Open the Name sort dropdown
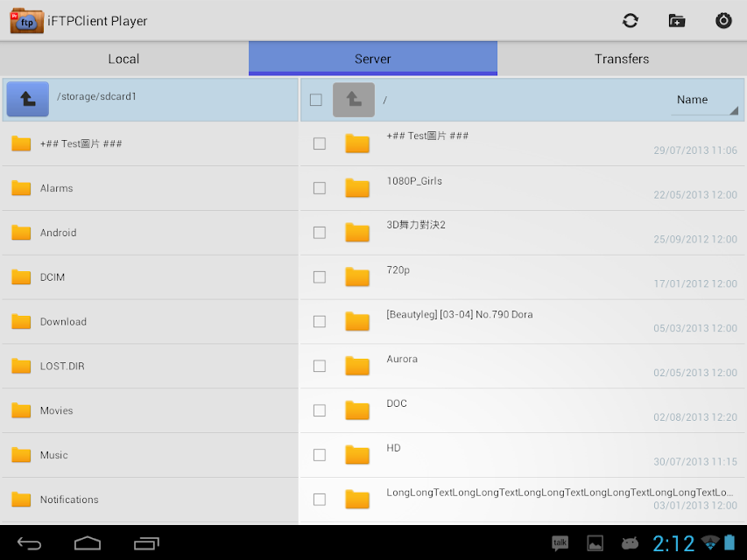The height and width of the screenshot is (560, 747). point(705,101)
